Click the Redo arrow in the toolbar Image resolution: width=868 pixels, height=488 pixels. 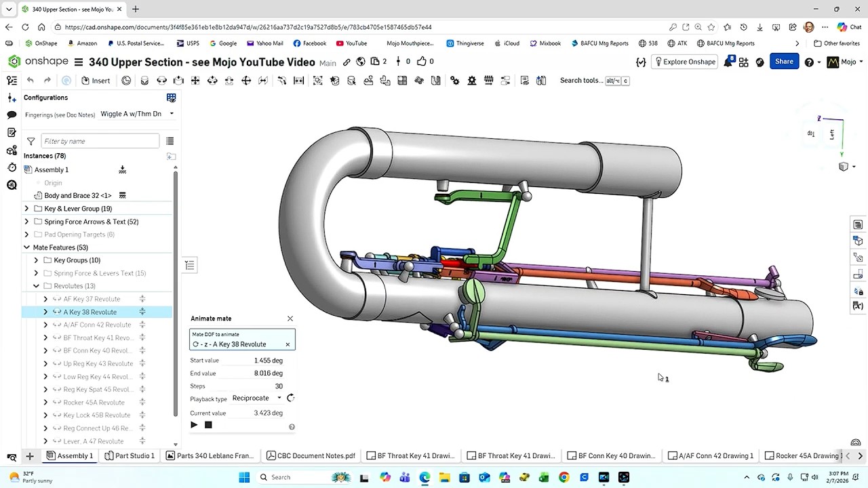click(47, 80)
